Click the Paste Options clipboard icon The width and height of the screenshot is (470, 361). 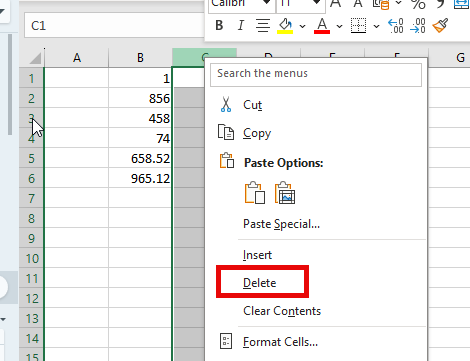tap(227, 160)
